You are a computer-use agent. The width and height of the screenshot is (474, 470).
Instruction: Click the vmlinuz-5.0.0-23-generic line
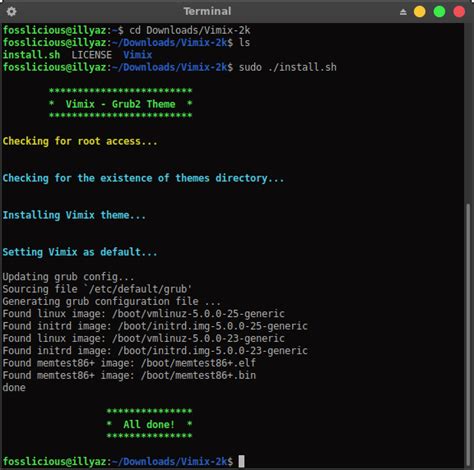[x=144, y=338]
